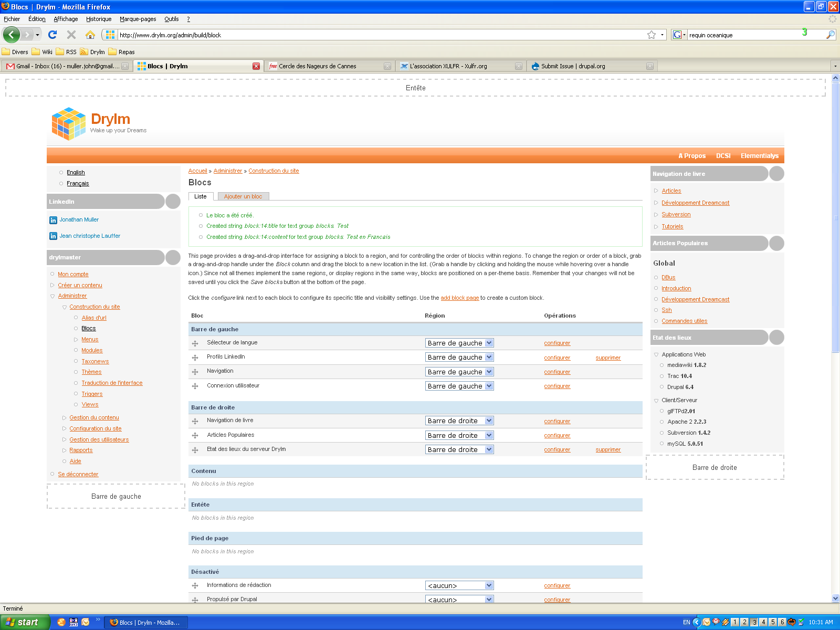The image size is (840, 630).
Task: Open the Divers bookmark folder
Action: tap(15, 52)
